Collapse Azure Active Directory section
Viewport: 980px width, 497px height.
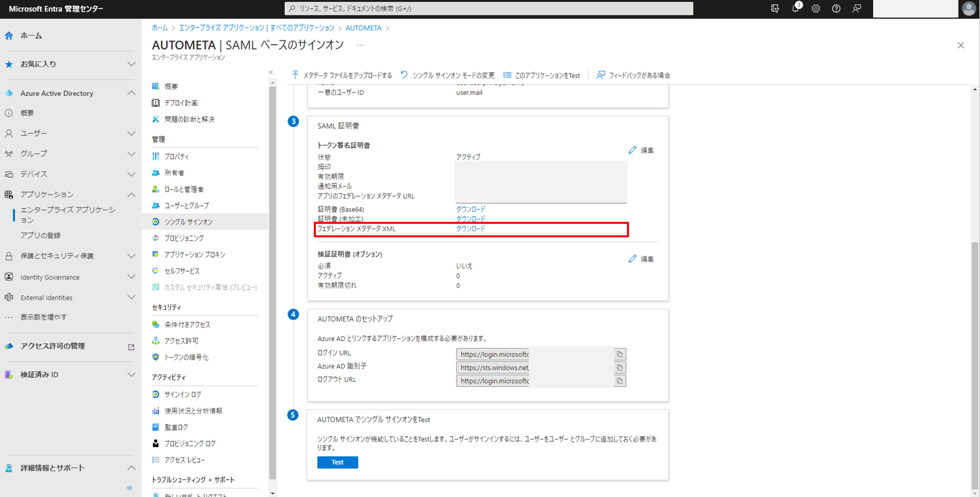(x=131, y=93)
